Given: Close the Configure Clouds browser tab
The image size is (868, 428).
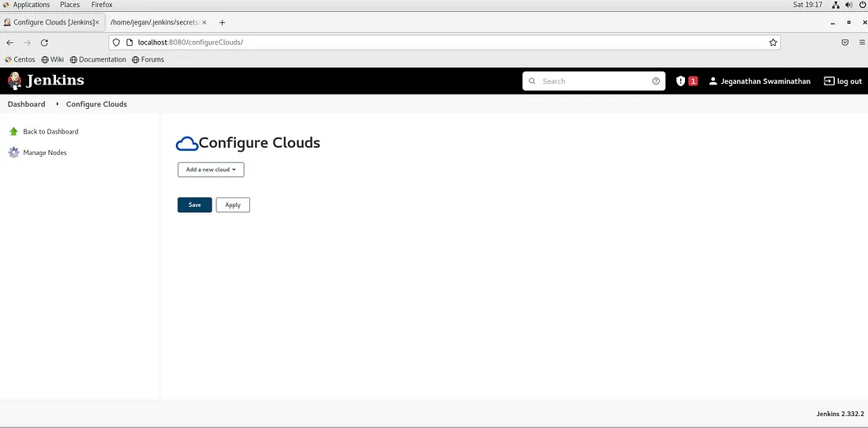Looking at the screenshot, I should point(97,23).
